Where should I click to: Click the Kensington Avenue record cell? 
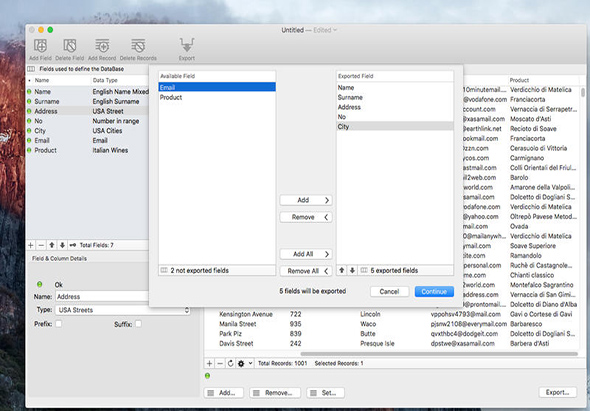pos(246,314)
